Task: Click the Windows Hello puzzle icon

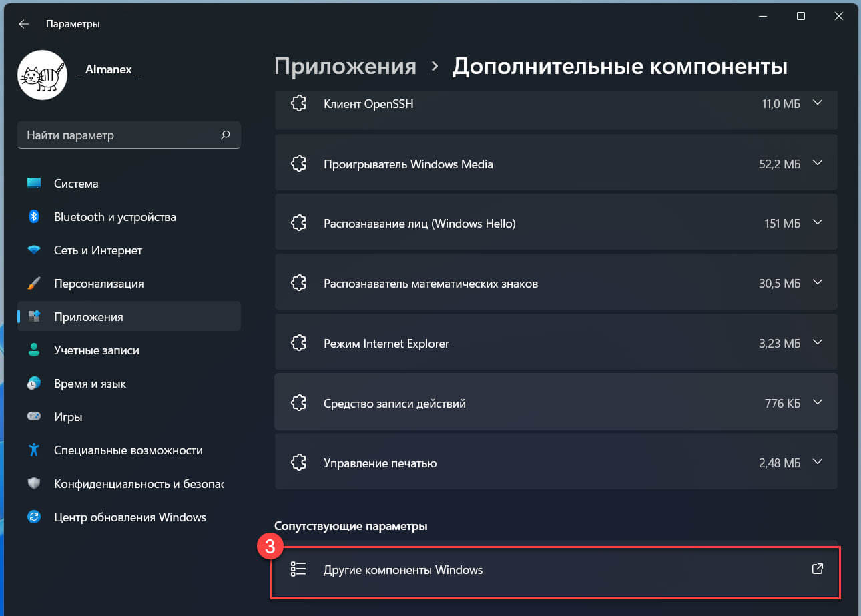Action: [298, 224]
